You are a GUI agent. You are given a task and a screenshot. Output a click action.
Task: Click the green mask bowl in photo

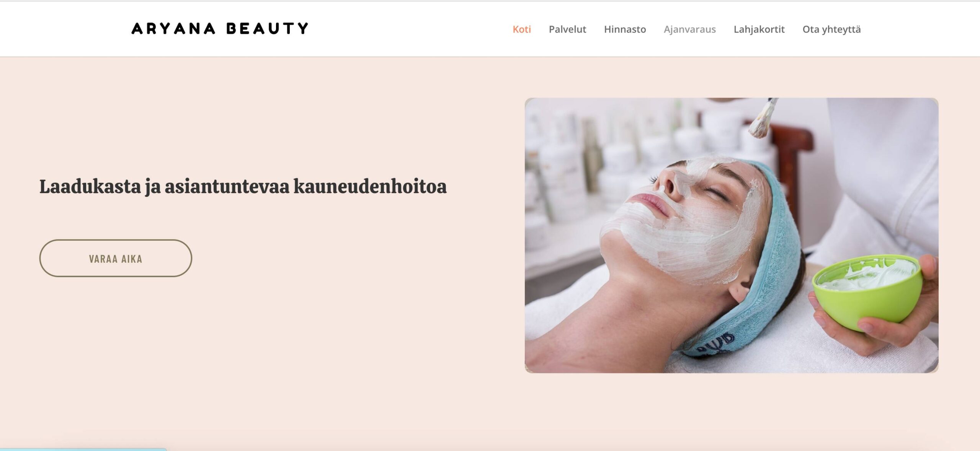867,291
